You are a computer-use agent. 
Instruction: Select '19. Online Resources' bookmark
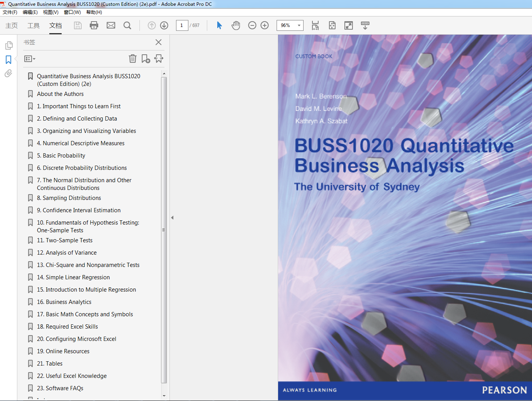coord(63,351)
